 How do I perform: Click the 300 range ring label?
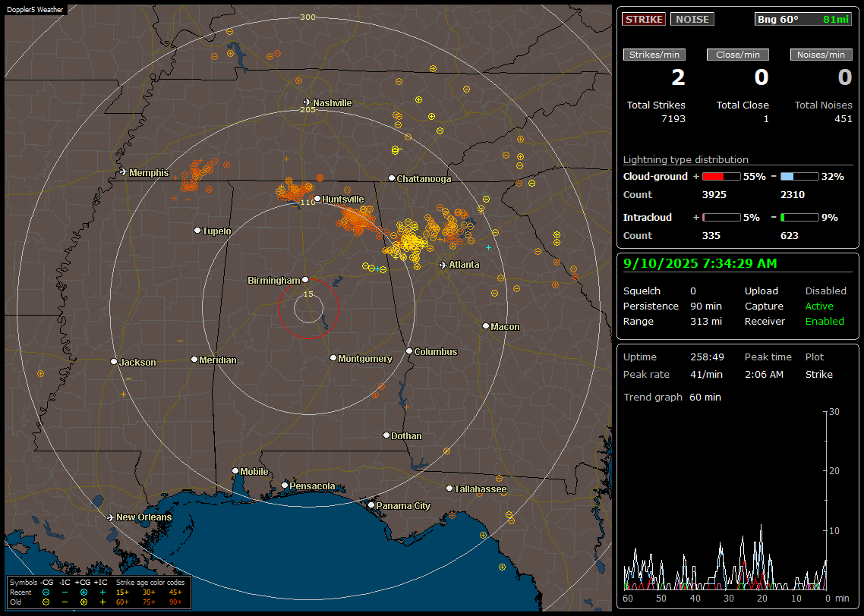click(x=307, y=17)
